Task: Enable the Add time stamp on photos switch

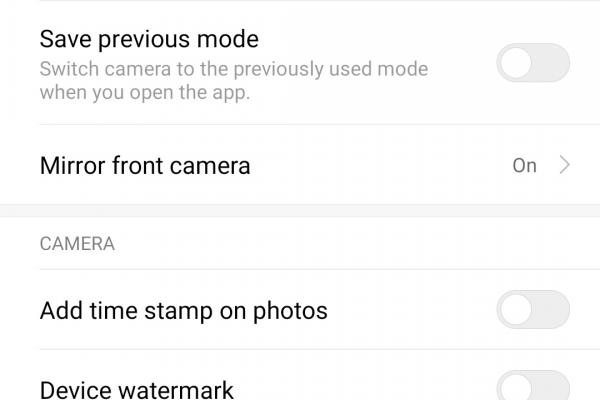Action: point(533,311)
